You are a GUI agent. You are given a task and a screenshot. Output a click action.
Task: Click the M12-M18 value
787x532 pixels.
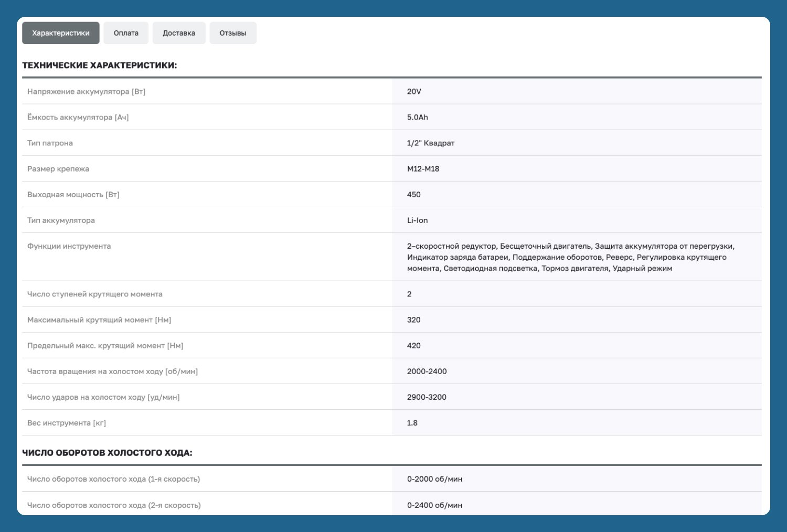[x=423, y=168]
